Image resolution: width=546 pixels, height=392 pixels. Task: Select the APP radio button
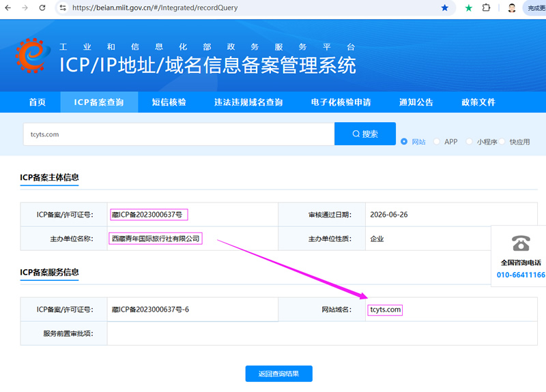pyautogui.click(x=436, y=142)
